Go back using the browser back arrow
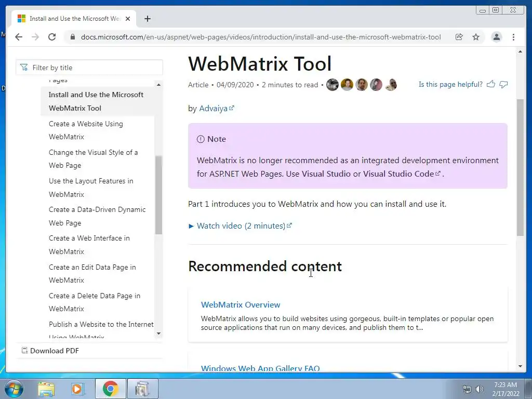 [19, 37]
